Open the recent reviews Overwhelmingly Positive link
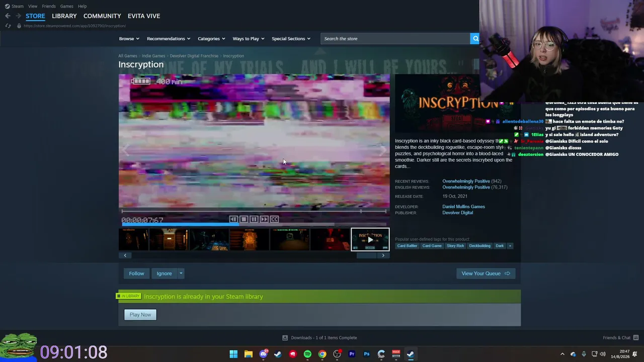Screen dimensions: 644x362 tap(466, 181)
